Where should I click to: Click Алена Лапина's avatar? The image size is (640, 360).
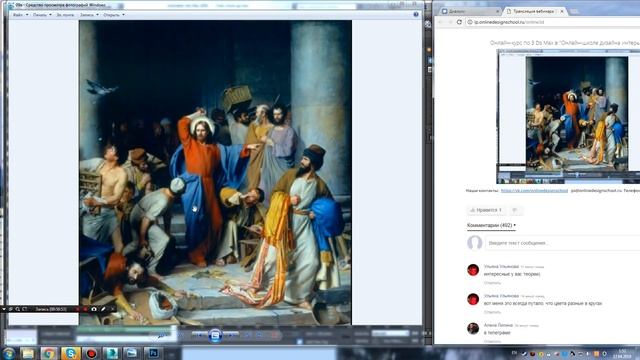click(x=473, y=328)
